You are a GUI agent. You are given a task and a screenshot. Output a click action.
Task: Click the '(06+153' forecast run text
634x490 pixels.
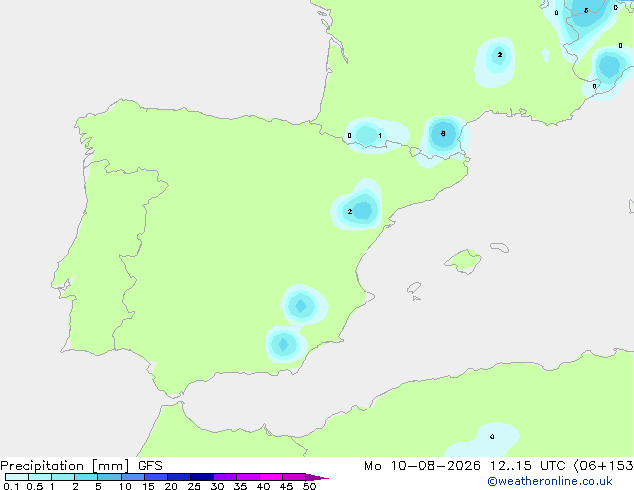[x=603, y=466]
